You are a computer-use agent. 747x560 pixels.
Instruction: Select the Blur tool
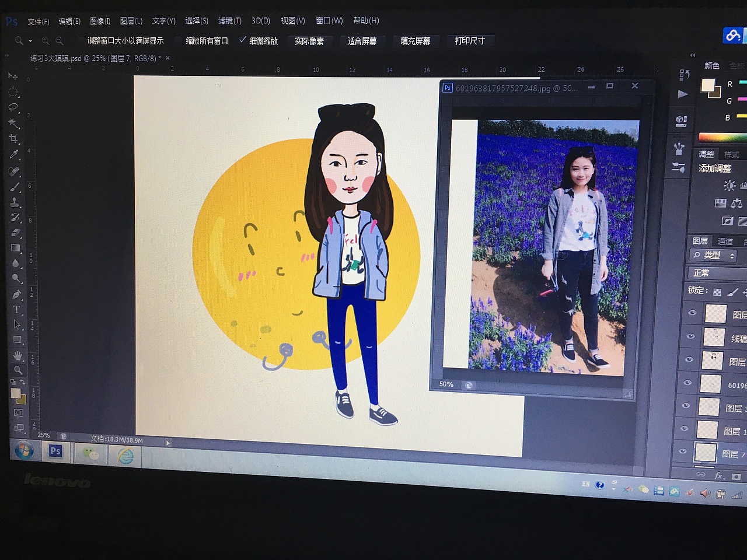[x=16, y=263]
